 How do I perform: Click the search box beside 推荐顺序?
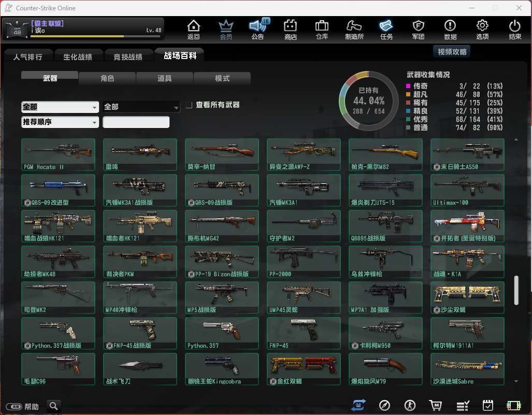click(x=136, y=122)
